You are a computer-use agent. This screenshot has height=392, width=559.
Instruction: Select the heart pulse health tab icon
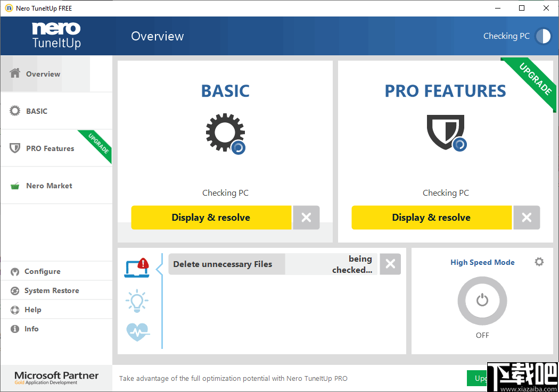[138, 332]
